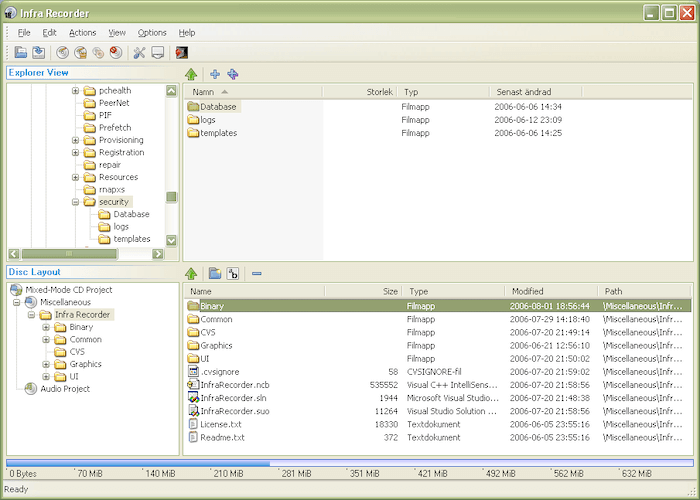
Task: Click the Open project toolbar icon
Action: point(21,52)
